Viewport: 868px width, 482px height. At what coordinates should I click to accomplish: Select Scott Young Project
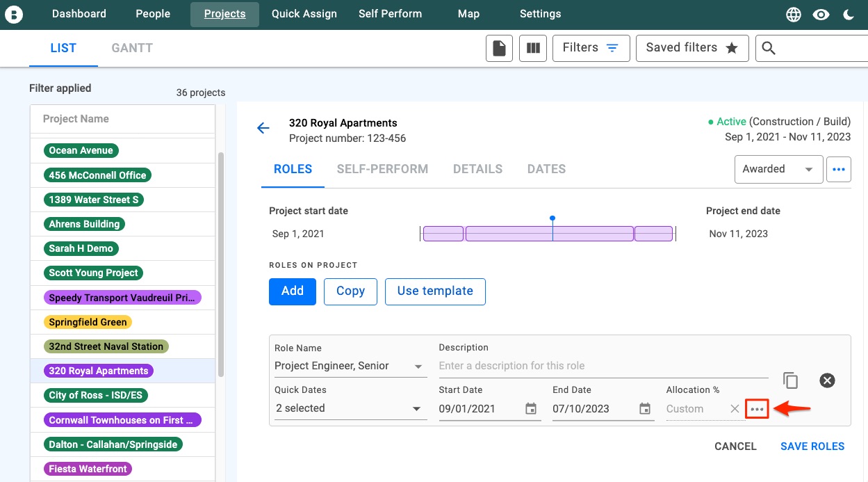coord(94,273)
